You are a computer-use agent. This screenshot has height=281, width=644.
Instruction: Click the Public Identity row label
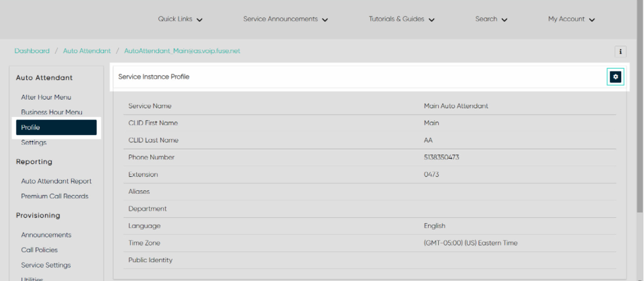150,260
